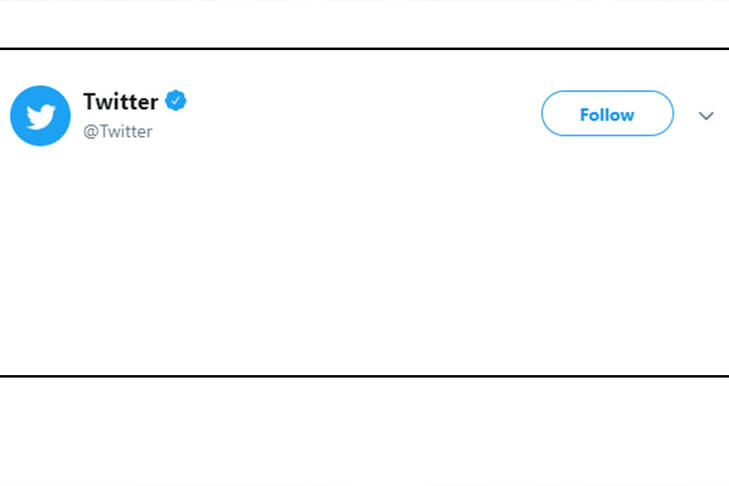Click the black divider line above tweet
729x486 pixels.
(x=364, y=48)
